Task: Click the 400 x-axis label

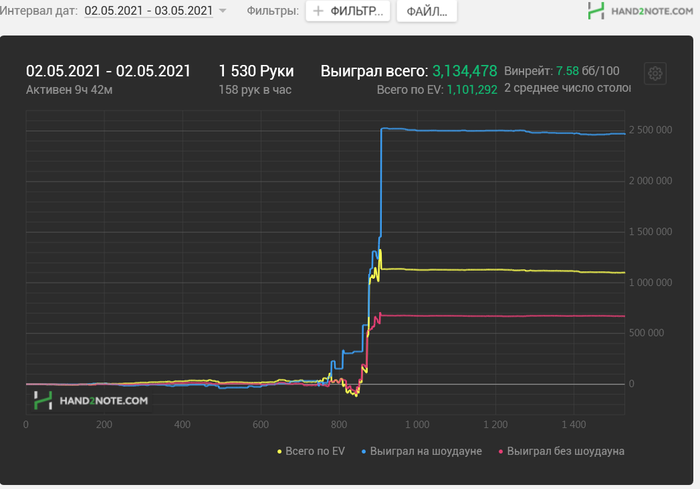Action: (182, 424)
